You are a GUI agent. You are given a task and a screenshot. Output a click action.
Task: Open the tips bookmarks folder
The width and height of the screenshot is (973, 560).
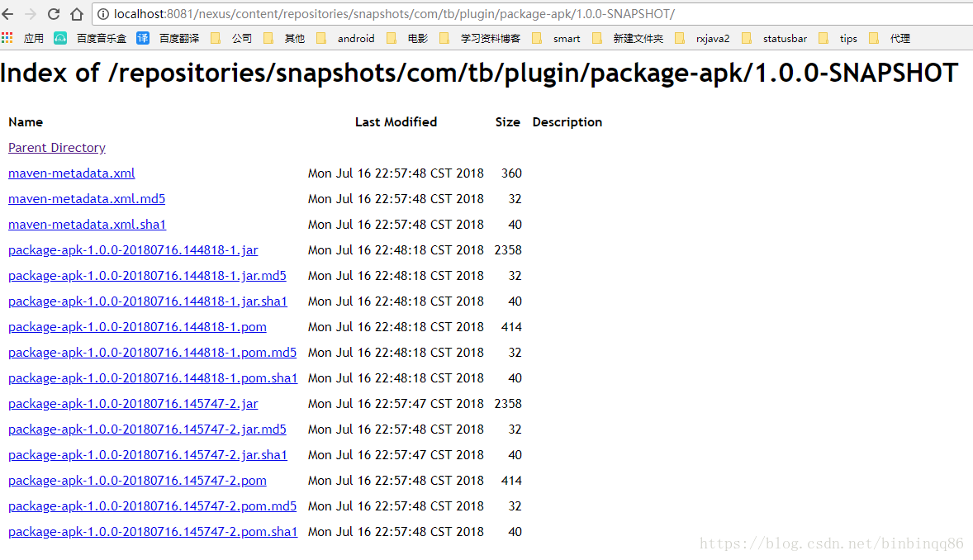[838, 38]
